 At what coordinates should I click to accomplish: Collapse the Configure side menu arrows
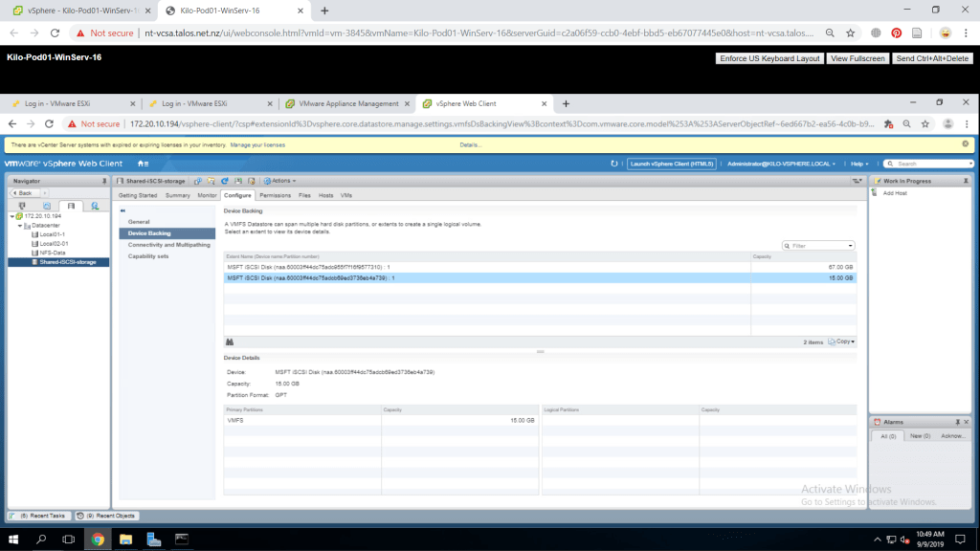(x=123, y=210)
